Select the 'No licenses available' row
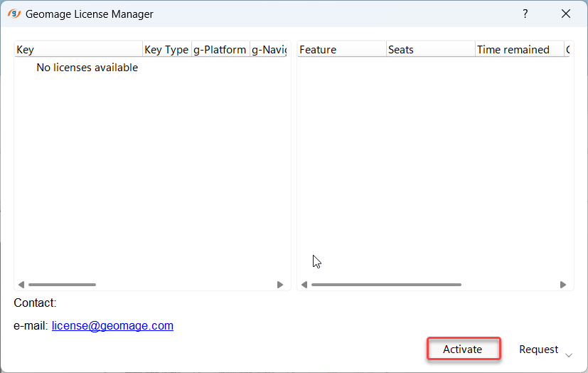Viewport: 588px width, 373px height. tap(87, 68)
